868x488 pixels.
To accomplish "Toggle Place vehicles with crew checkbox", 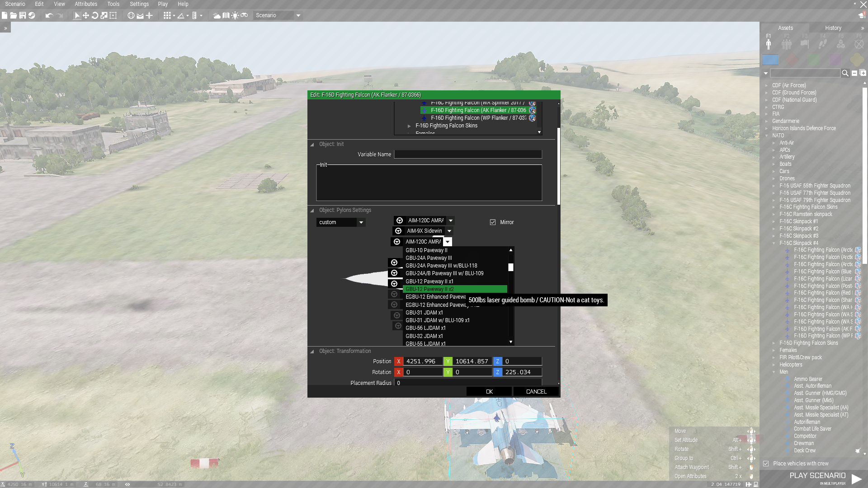I will (766, 464).
